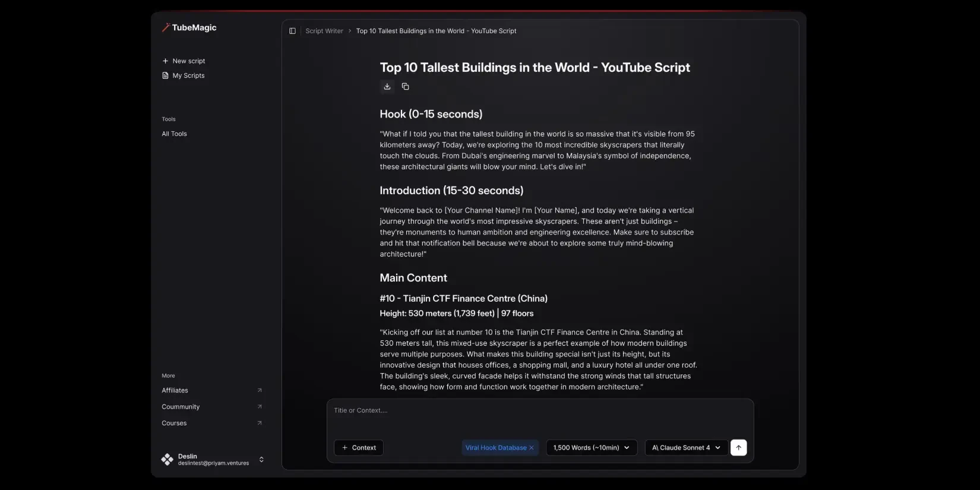Submit the prompt with the arrow button

(738, 448)
